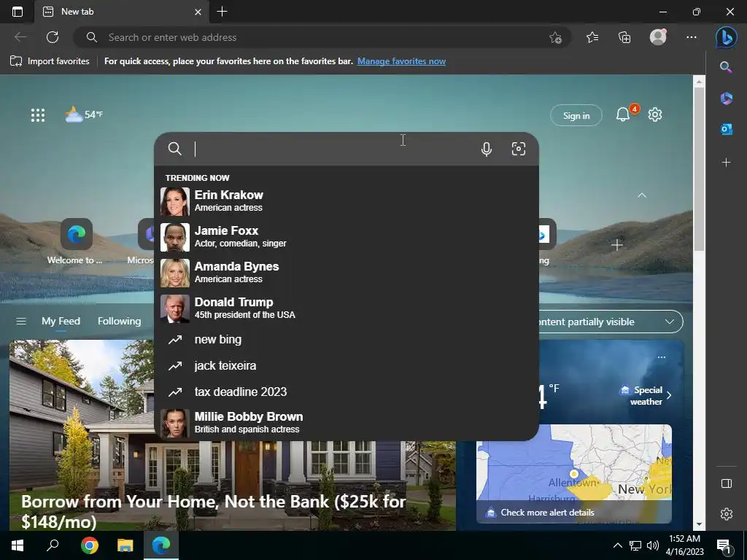This screenshot has height=560, width=747.
Task: Switch to the Following tab
Action: [119, 322]
